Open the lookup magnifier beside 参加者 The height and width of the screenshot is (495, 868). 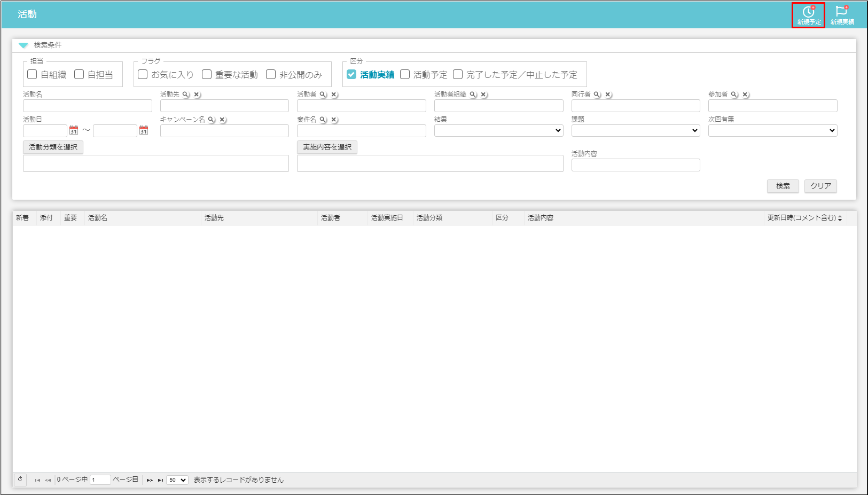tap(734, 95)
